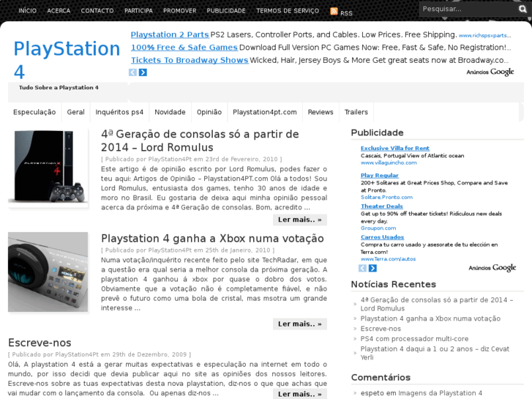The image size is (532, 399).
Task: Select the Opinião category tab
Action: tap(209, 112)
